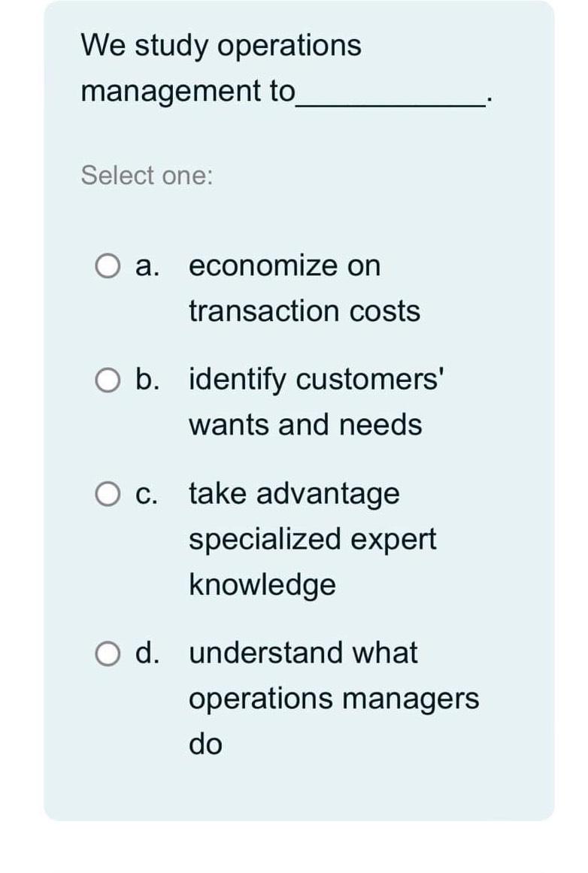This screenshot has height=873, width=588.
Task: Select radio button for option a
Action: (108, 265)
